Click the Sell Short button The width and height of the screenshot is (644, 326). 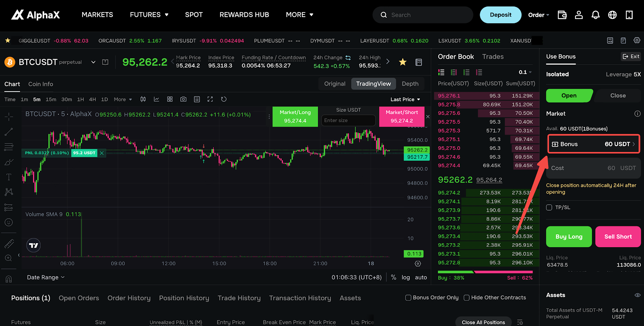point(618,237)
